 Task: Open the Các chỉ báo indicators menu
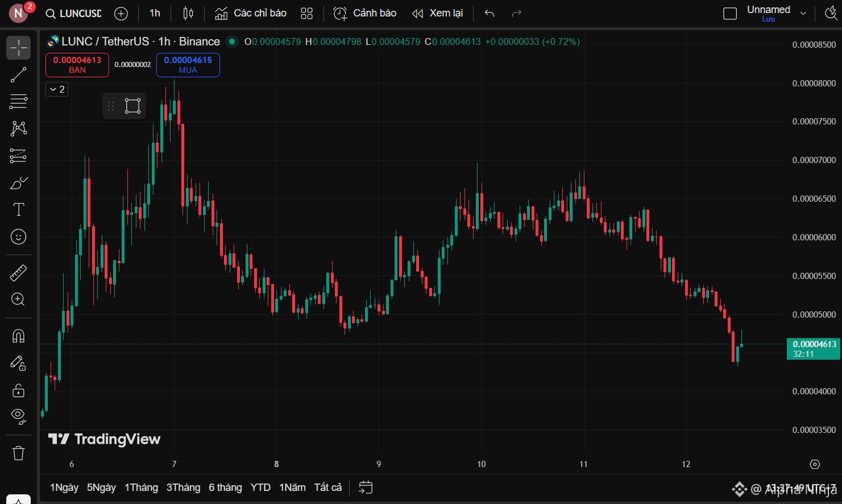(x=251, y=14)
